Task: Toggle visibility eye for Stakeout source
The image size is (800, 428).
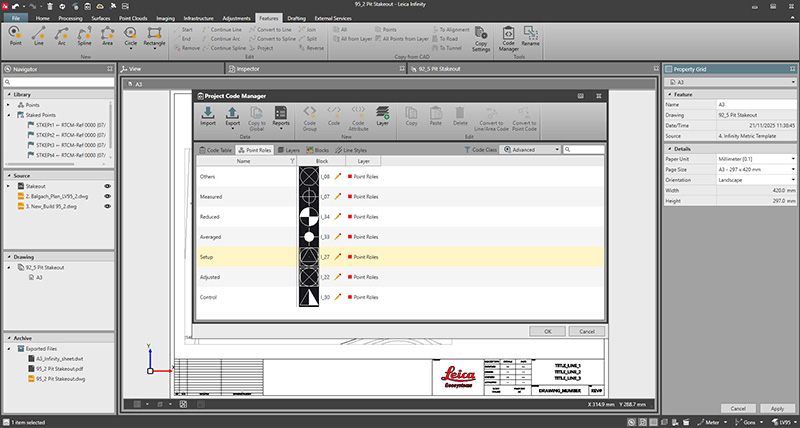Action: pyautogui.click(x=106, y=186)
